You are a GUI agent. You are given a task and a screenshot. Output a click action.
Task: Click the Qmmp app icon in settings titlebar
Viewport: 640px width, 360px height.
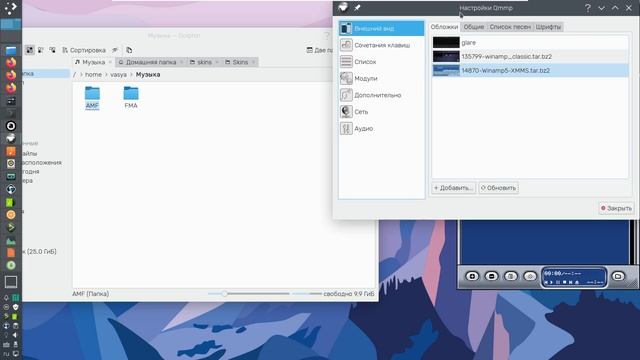click(343, 7)
